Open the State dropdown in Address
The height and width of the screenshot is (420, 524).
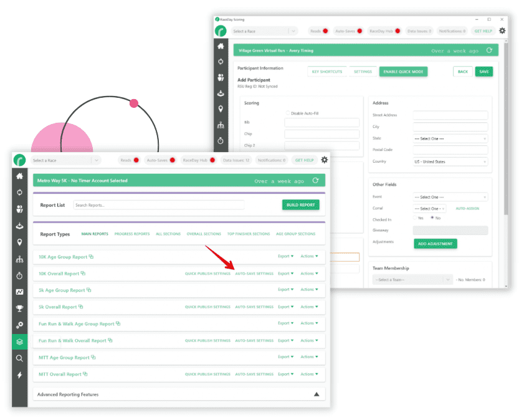[450, 139]
